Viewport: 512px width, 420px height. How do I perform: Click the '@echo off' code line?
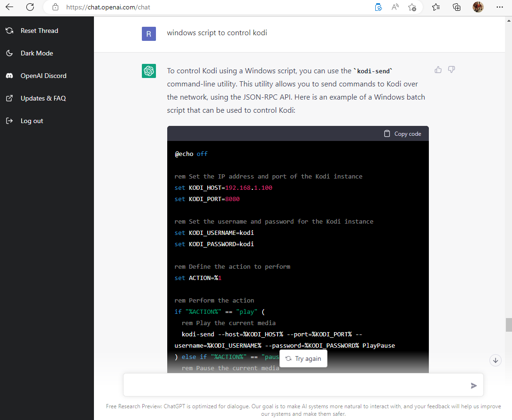coord(191,154)
